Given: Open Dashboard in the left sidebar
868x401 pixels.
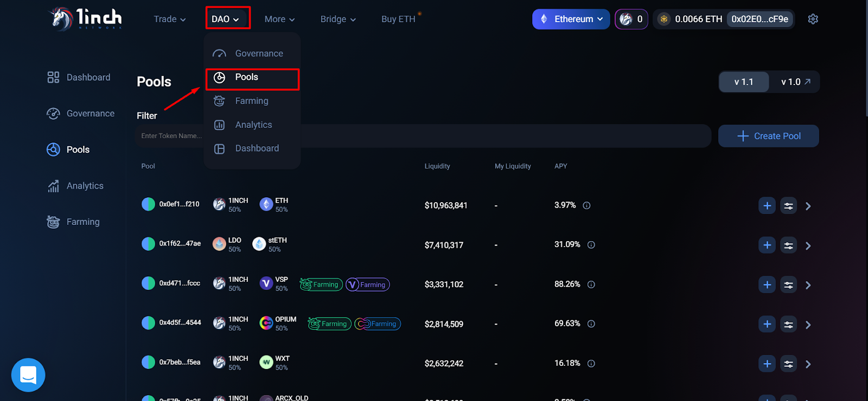Looking at the screenshot, I should pyautogui.click(x=79, y=77).
